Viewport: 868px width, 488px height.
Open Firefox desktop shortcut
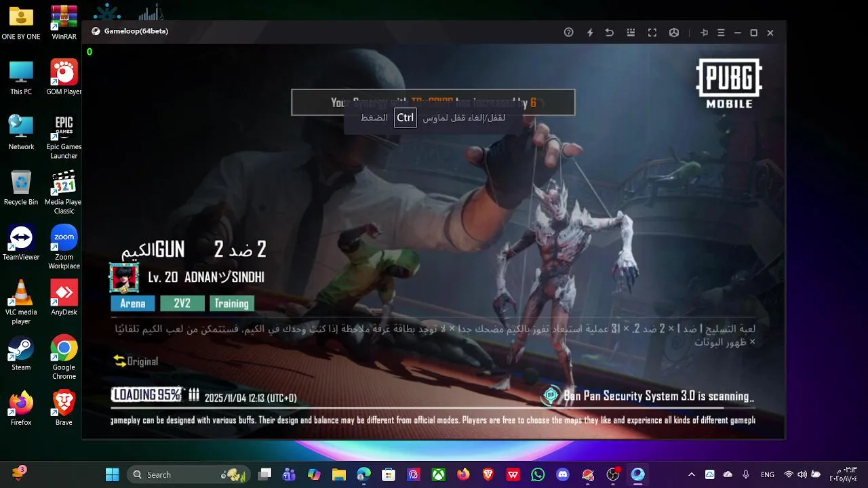21,409
